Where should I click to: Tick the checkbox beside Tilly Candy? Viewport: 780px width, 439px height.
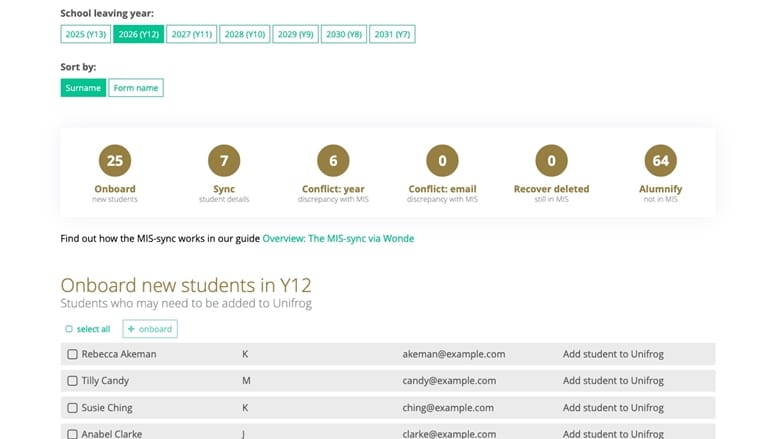(x=72, y=380)
